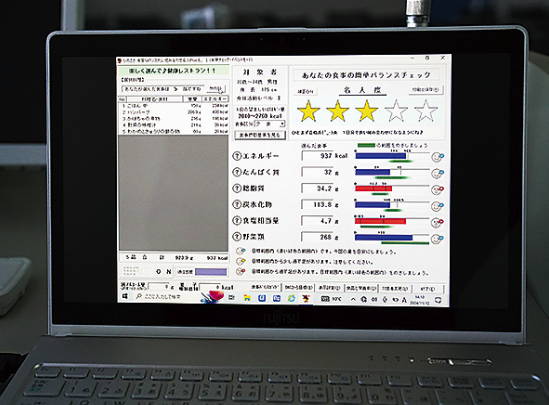Viewport: 549px width, 405px height.
Task: Click the fourth button in bottom button row
Action: pyautogui.click(x=361, y=288)
